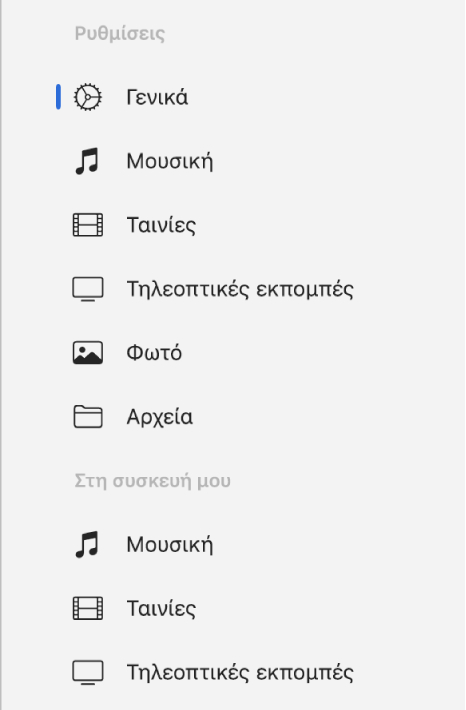Click the folder icon beside Αρχεία
The height and width of the screenshot is (710, 466).
pos(88,417)
